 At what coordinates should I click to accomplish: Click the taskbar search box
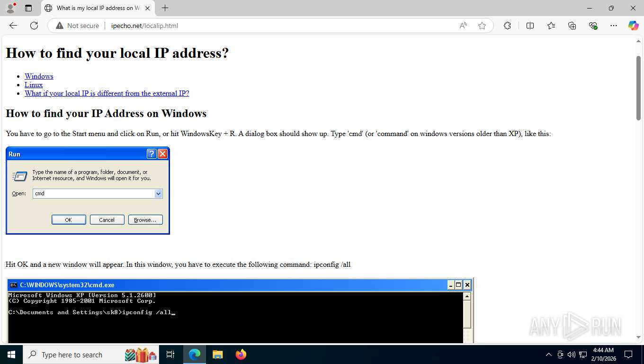[x=91, y=355]
